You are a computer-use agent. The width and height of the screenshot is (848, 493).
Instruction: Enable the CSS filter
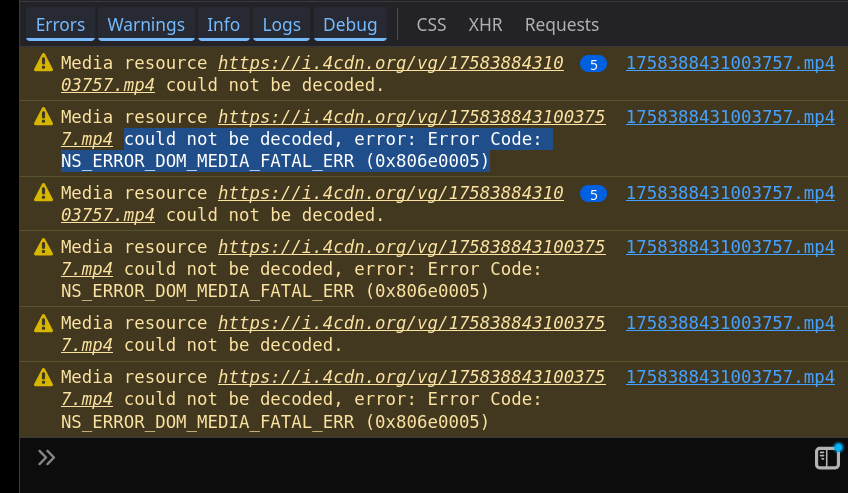click(431, 24)
